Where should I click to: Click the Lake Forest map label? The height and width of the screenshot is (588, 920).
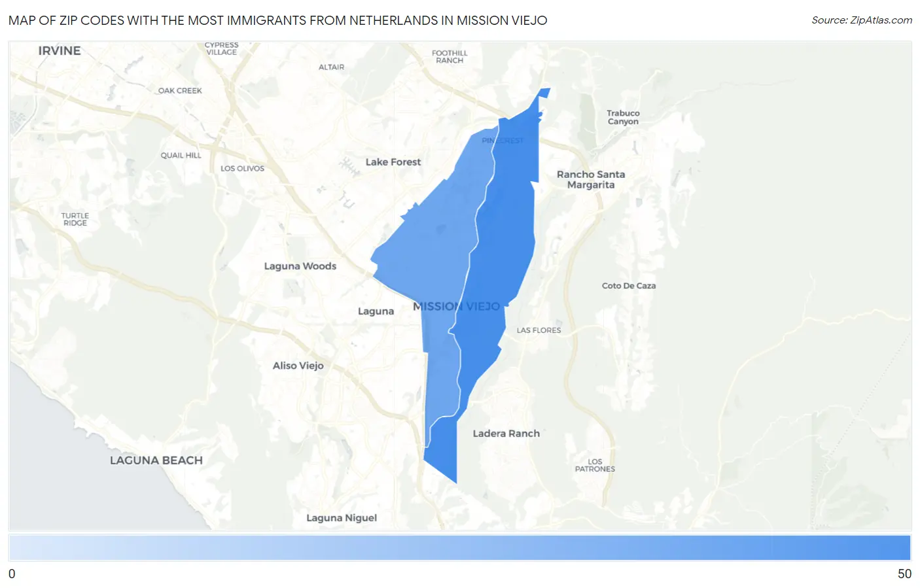coord(393,162)
